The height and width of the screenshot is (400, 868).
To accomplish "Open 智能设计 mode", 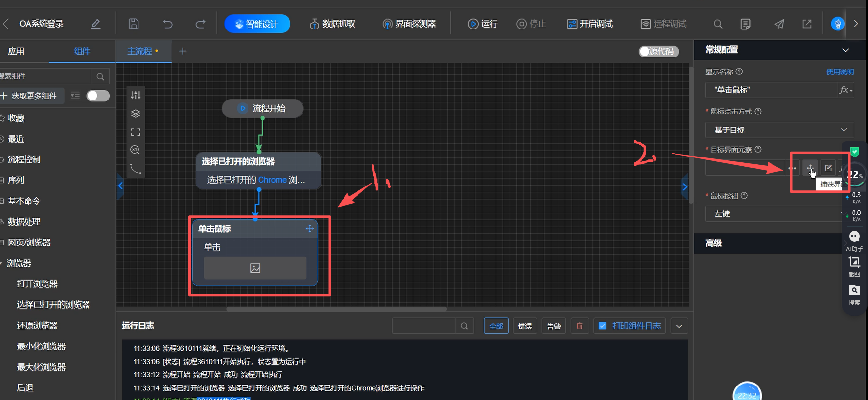I will pyautogui.click(x=257, y=24).
